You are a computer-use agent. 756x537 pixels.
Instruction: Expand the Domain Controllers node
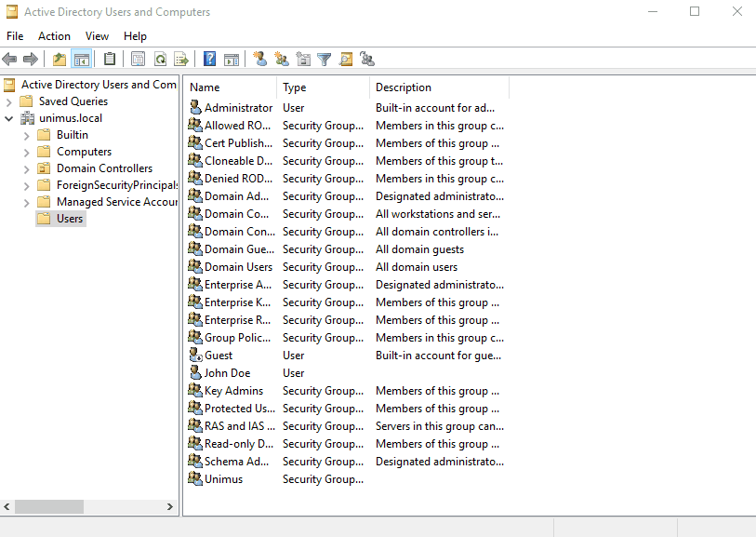[27, 168]
